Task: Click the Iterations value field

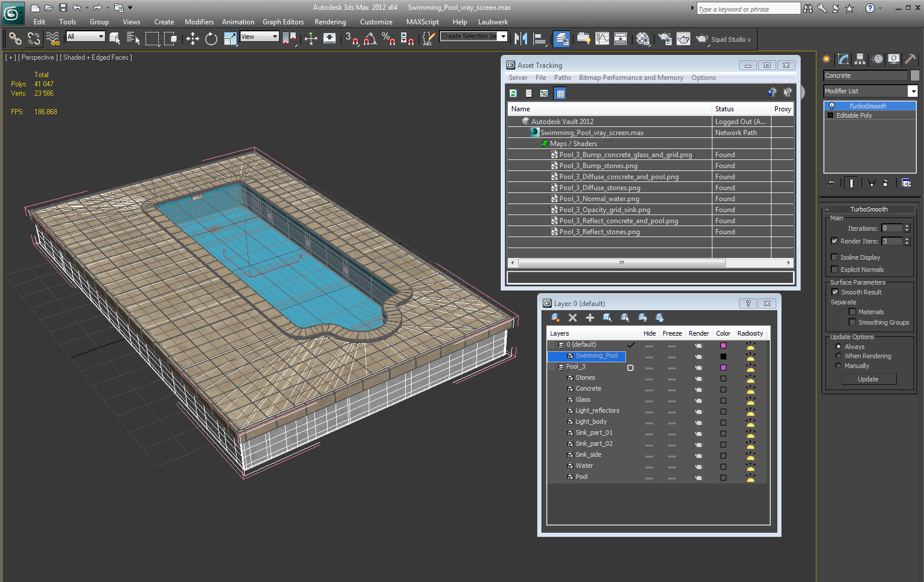Action: click(x=892, y=228)
